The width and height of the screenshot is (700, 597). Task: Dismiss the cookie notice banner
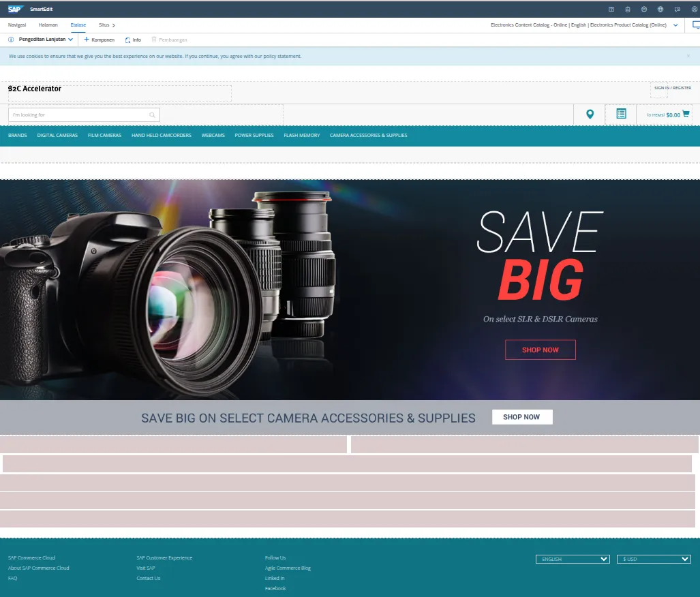688,56
